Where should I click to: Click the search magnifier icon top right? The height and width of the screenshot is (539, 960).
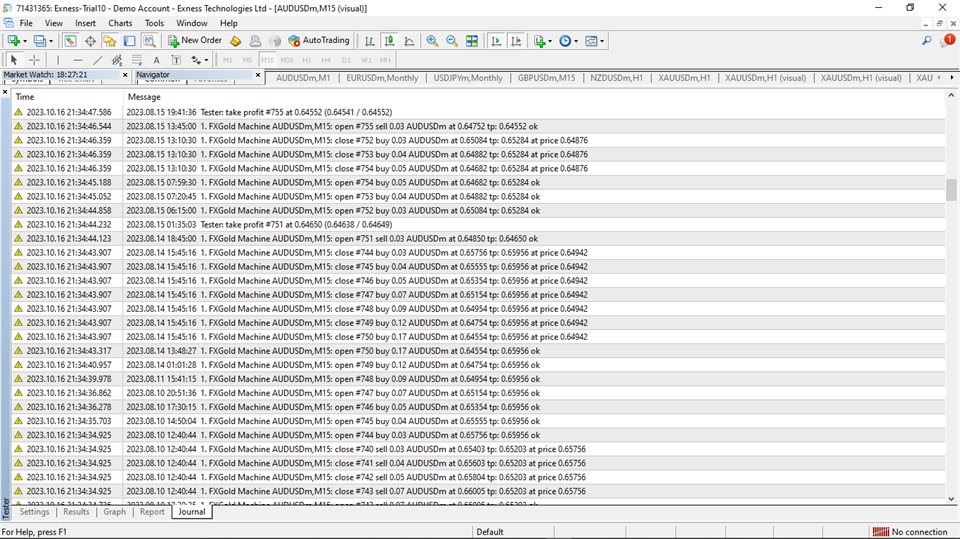pyautogui.click(x=926, y=41)
